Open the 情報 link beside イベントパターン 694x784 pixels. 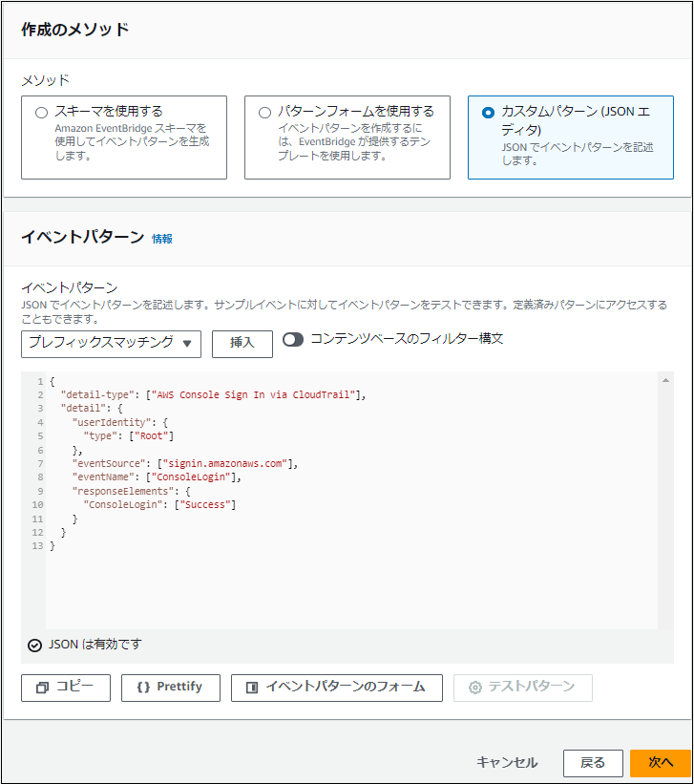(162, 239)
